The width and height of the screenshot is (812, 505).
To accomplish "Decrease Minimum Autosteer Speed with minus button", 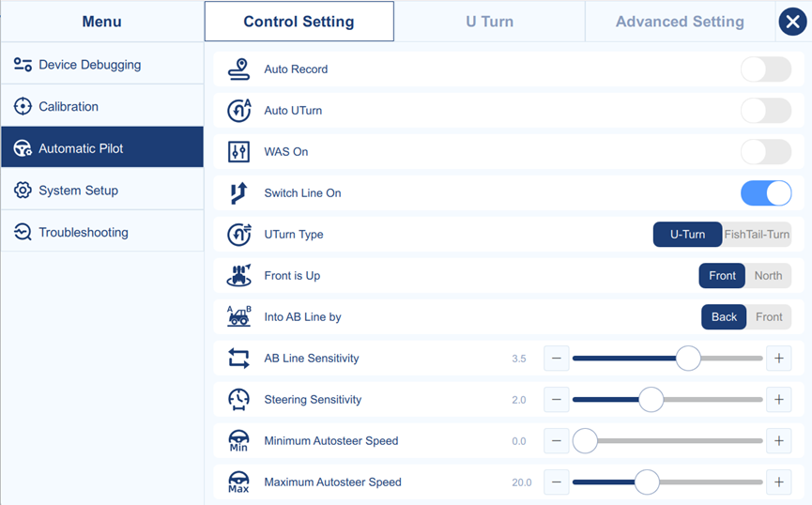I will tap(556, 441).
